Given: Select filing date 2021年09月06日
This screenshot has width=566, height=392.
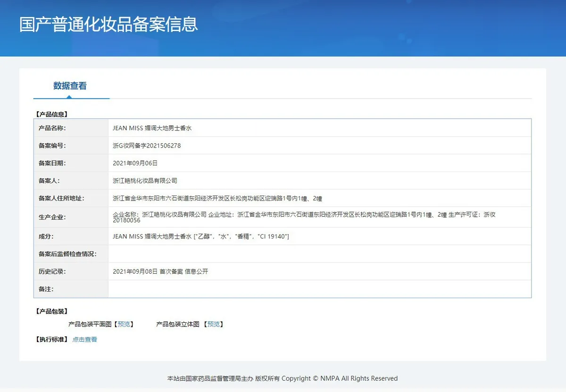Looking at the screenshot, I should [135, 163].
